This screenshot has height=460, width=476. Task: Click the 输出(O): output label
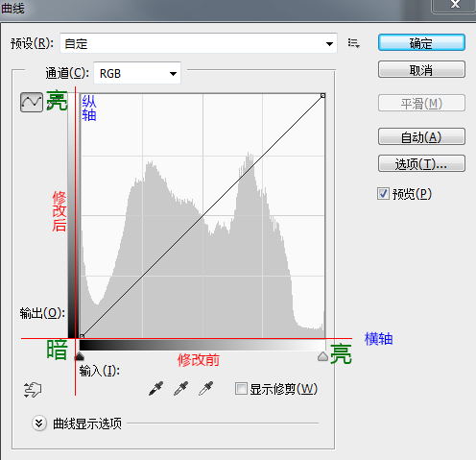(42, 314)
